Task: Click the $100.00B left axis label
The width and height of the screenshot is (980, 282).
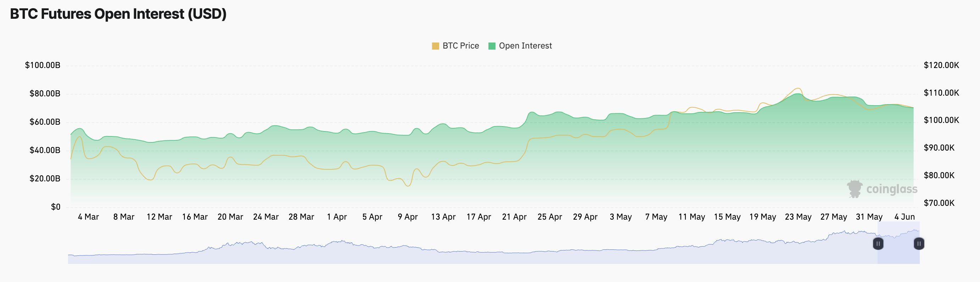Action: click(43, 66)
